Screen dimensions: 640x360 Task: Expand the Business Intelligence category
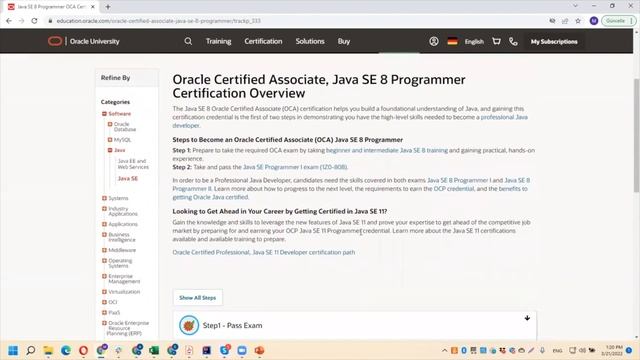[104, 235]
